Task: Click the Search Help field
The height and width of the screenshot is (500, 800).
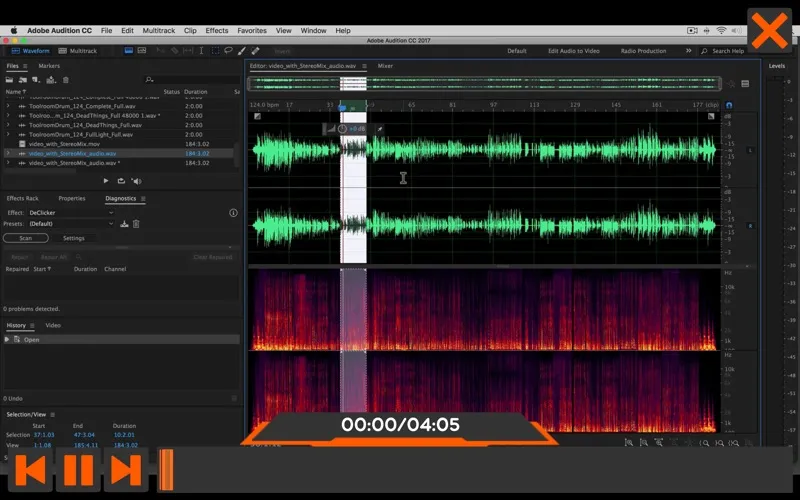Action: [x=728, y=51]
